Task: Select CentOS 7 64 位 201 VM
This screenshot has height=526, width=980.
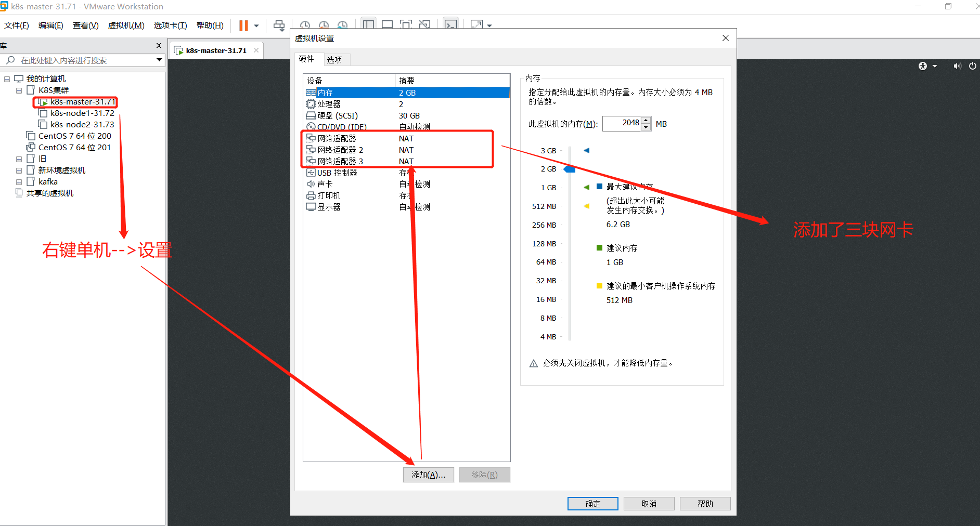Action: [x=74, y=148]
